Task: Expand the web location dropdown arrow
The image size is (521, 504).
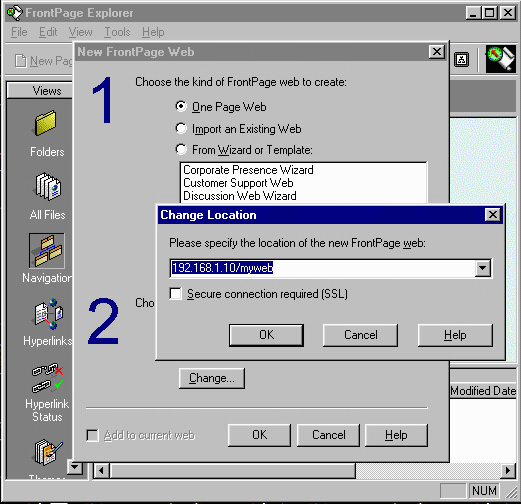Action: point(483,268)
